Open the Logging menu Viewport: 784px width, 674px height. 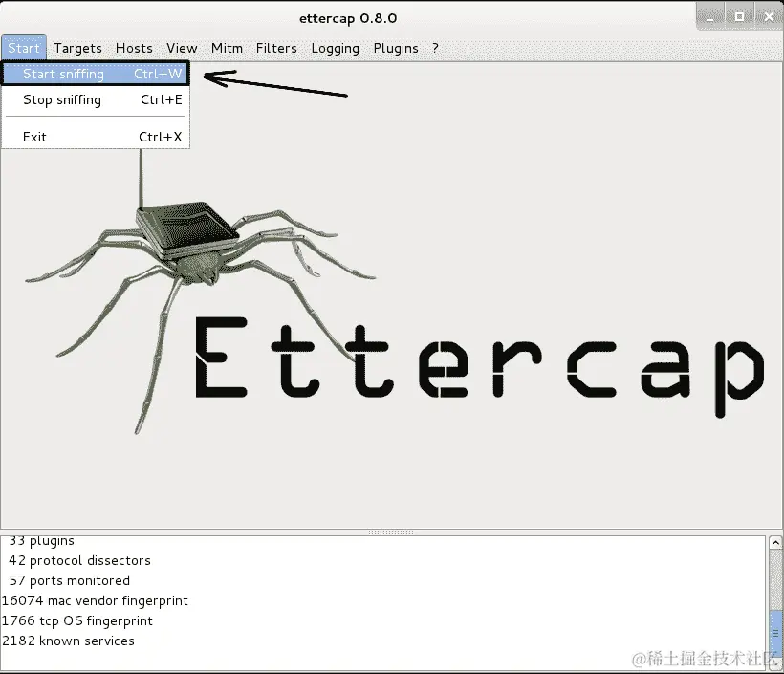335,48
